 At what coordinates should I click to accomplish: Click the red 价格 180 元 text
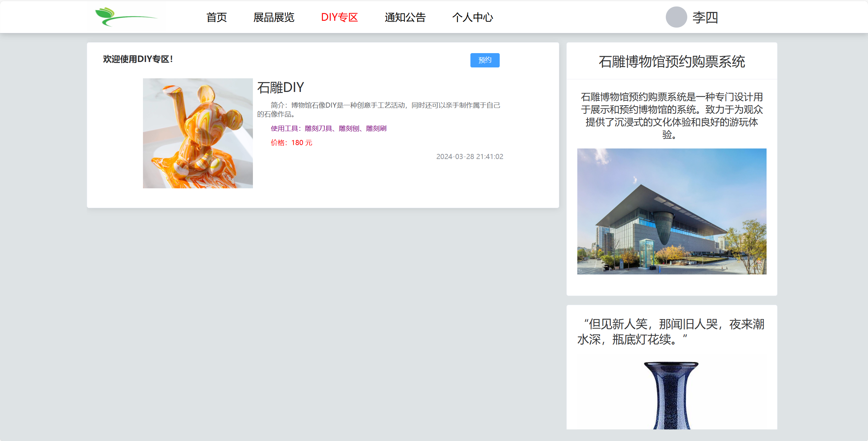291,143
